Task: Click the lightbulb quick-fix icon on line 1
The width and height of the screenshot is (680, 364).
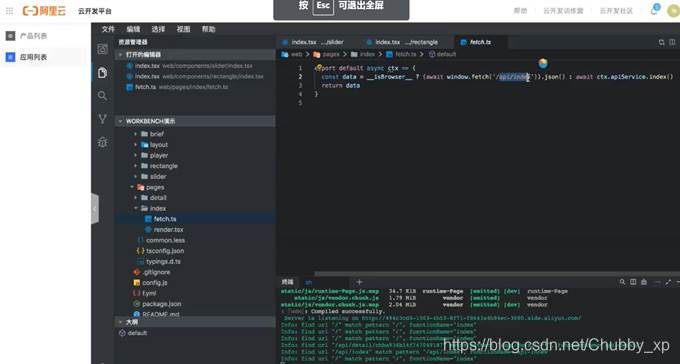Action: click(318, 68)
